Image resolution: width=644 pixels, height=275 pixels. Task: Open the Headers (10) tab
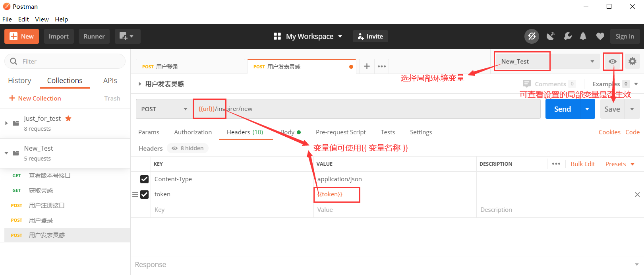click(x=245, y=132)
